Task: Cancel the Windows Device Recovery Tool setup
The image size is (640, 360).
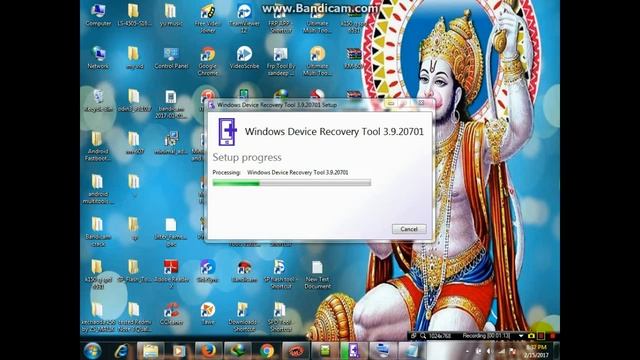Action: [x=409, y=229]
